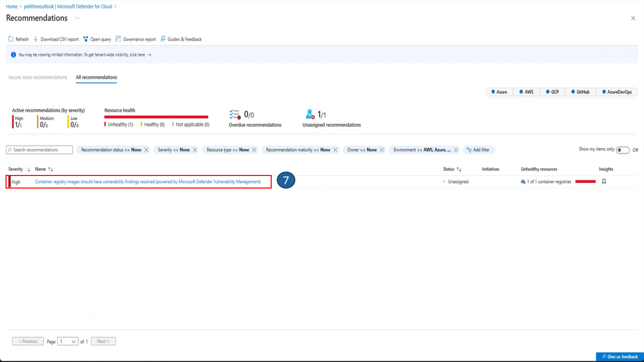Viewport: 644px width, 362px height.
Task: Toggle the AWS environment filter pill
Action: click(x=526, y=92)
